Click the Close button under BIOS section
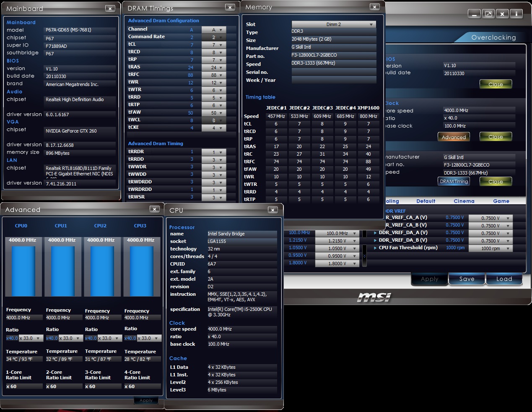 click(x=496, y=84)
